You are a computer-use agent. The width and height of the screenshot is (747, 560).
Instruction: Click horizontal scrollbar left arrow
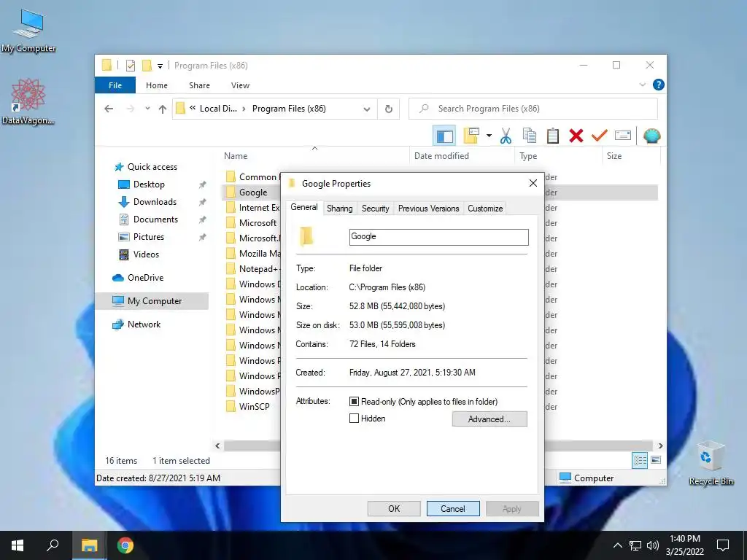[x=217, y=446]
